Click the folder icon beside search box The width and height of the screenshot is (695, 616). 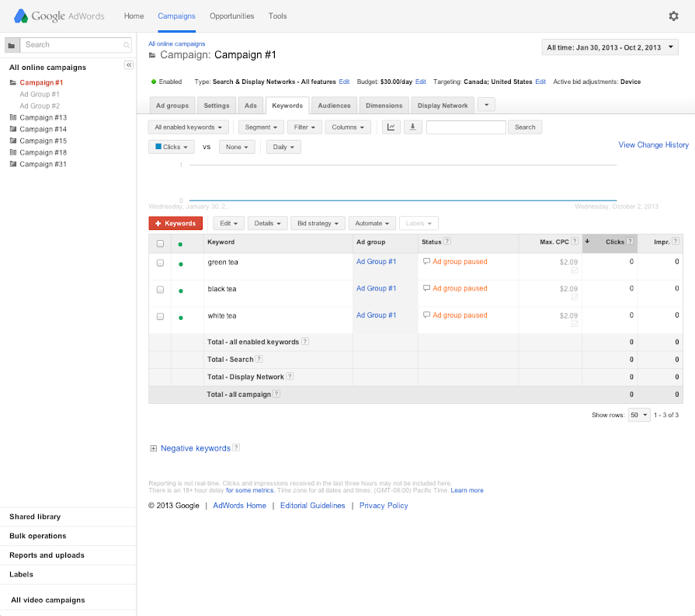[x=11, y=45]
